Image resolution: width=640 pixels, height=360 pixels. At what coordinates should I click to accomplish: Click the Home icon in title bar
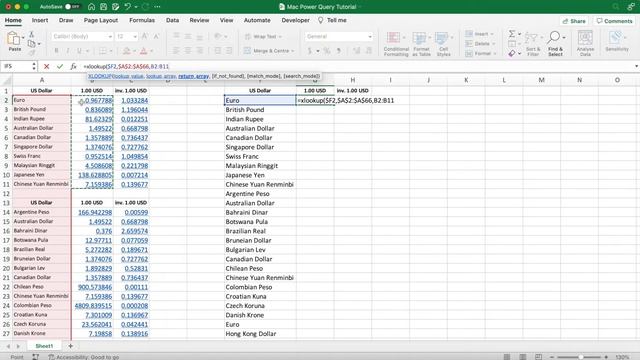pyautogui.click(x=91, y=7)
